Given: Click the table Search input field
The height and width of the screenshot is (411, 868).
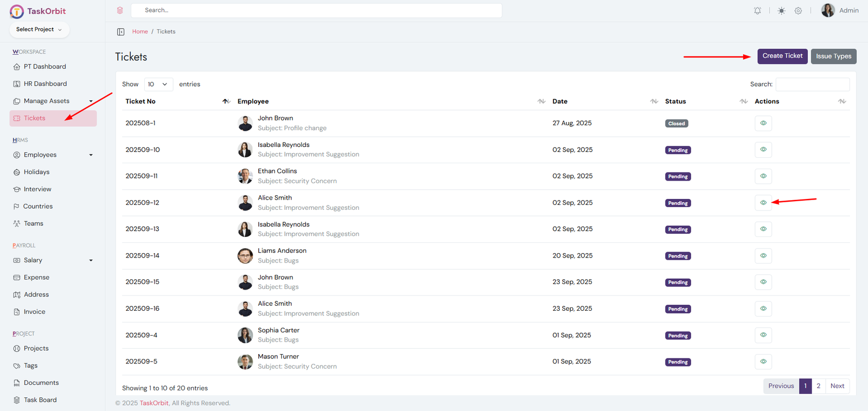Looking at the screenshot, I should point(812,85).
